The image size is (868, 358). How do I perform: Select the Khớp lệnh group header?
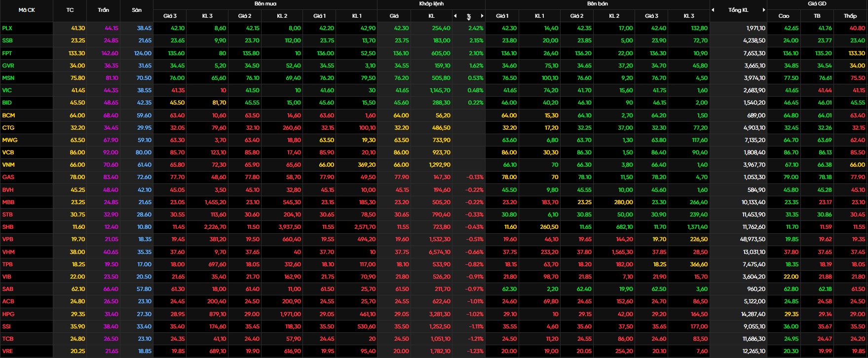click(x=431, y=3)
